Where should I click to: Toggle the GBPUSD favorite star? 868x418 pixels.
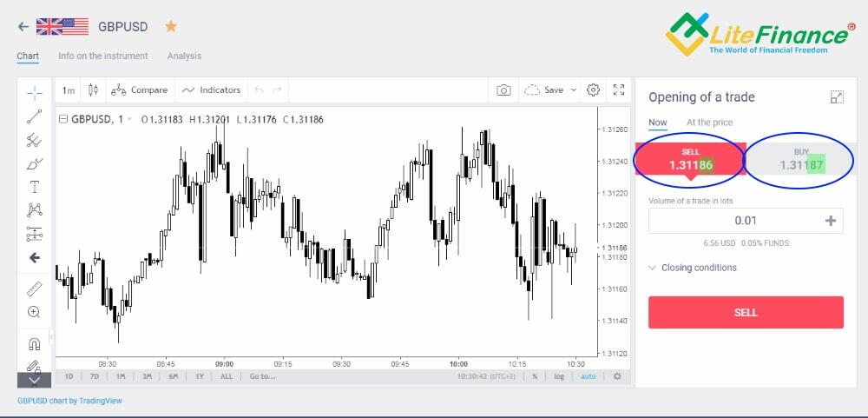[171, 26]
